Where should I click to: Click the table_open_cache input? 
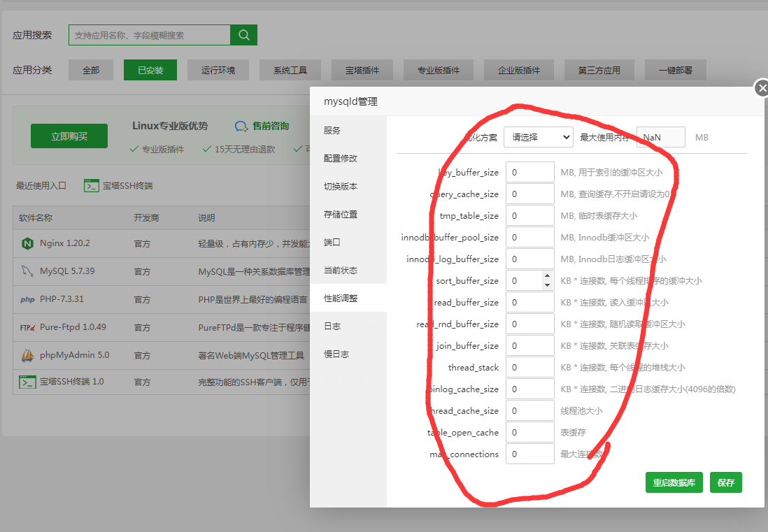click(530, 433)
